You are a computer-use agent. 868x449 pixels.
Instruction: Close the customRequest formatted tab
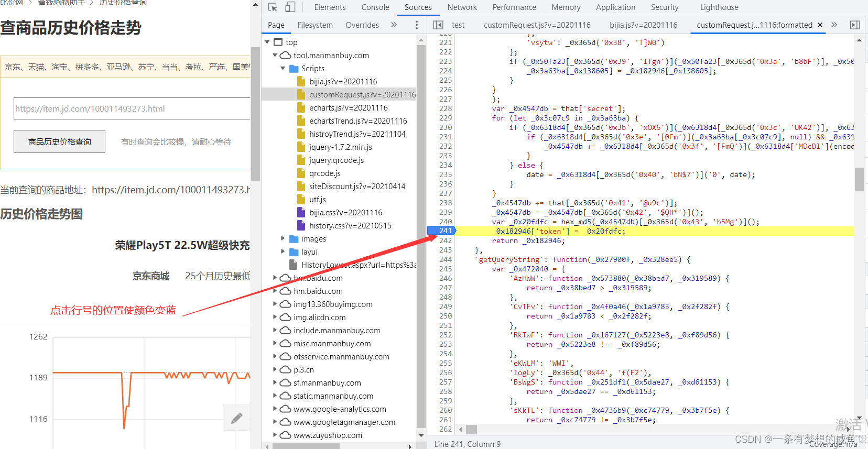[820, 25]
